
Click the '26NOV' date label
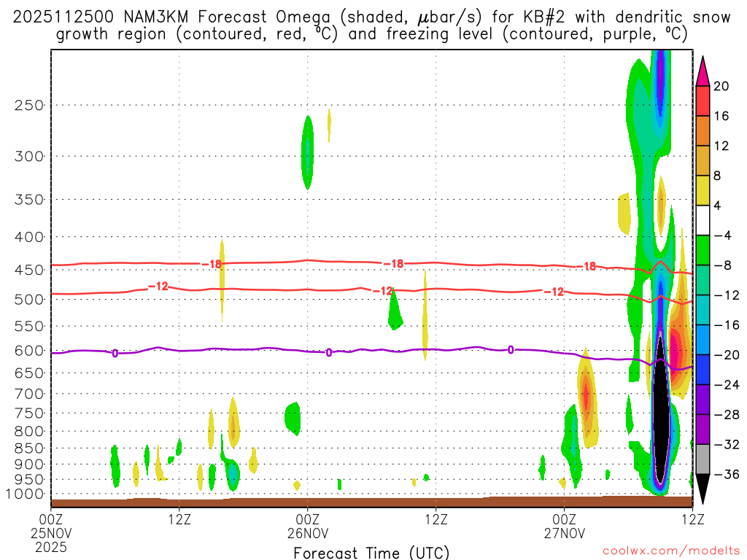coord(308,533)
